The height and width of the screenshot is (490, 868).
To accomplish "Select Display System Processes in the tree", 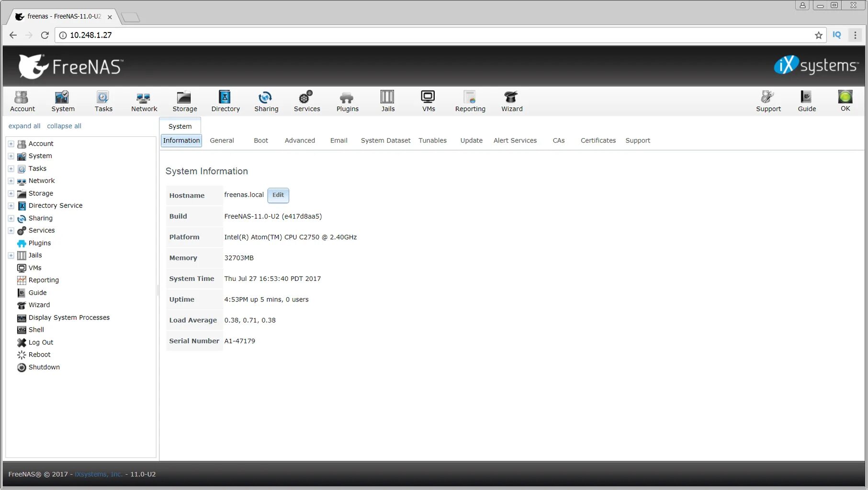I will 69,317.
